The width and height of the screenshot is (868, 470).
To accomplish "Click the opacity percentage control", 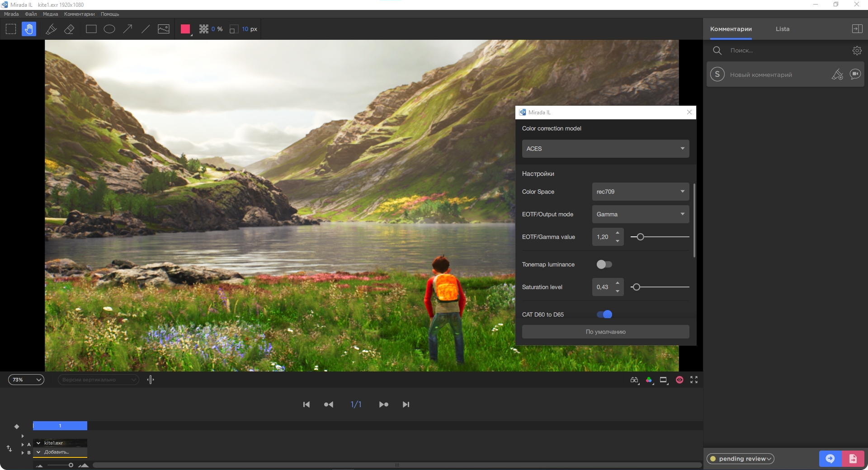I will point(211,29).
